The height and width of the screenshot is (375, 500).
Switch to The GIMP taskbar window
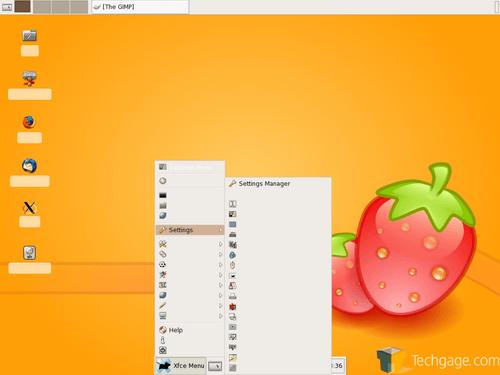tap(140, 7)
